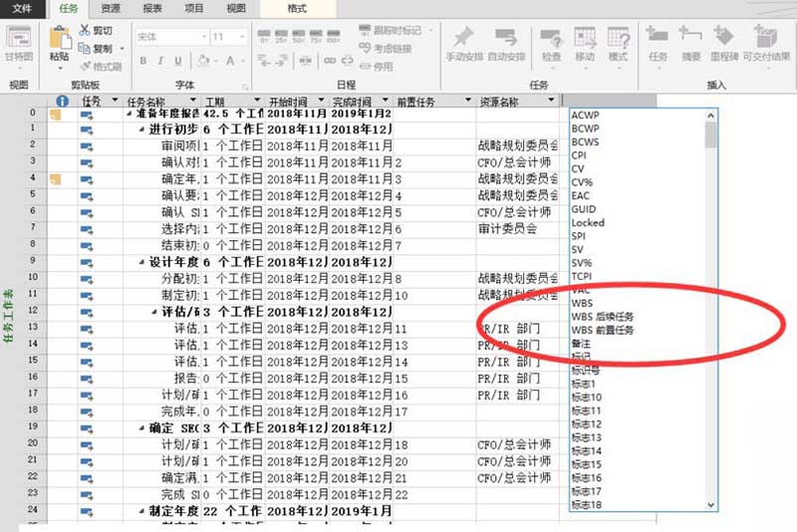
Task: Open filter dropdown on Predecessors (前置任务) column
Action: (x=468, y=100)
